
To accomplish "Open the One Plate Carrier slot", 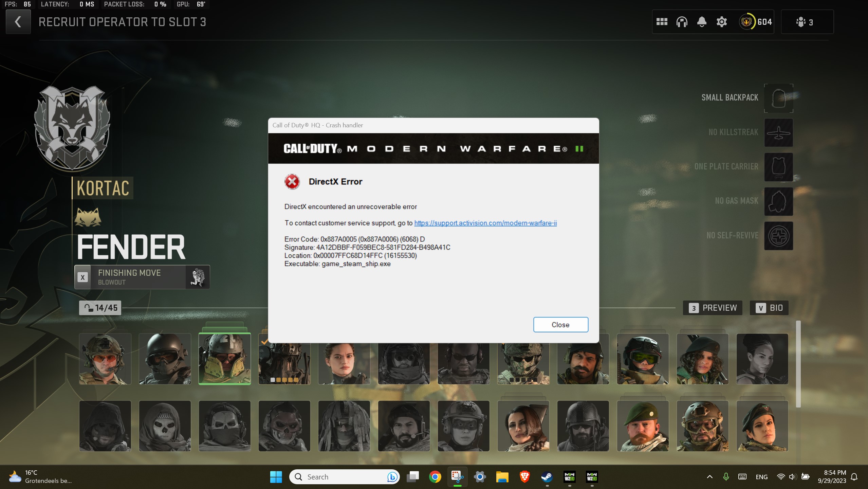I will pyautogui.click(x=778, y=167).
